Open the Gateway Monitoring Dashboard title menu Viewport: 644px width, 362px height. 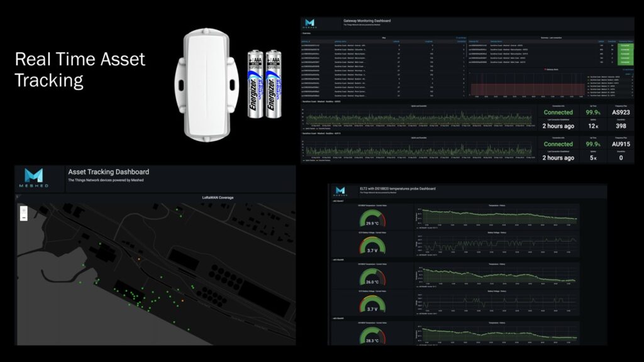tap(368, 21)
